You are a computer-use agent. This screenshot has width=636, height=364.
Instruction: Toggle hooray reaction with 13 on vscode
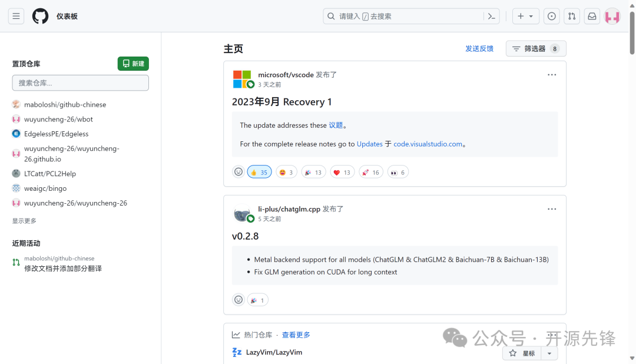click(x=313, y=173)
